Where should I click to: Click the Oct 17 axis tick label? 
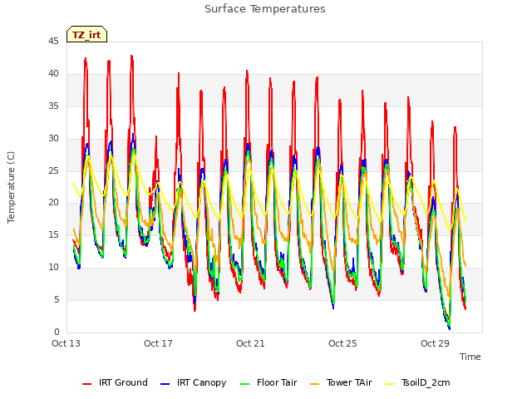click(158, 343)
